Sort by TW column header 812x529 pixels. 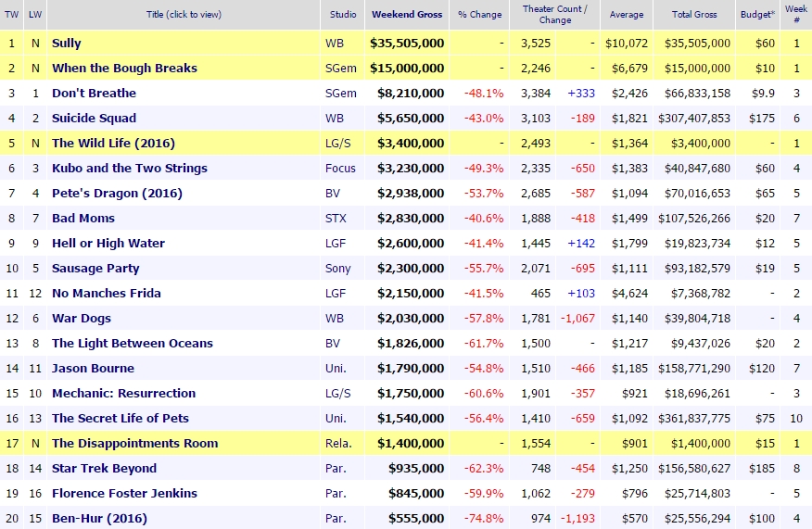[11, 15]
